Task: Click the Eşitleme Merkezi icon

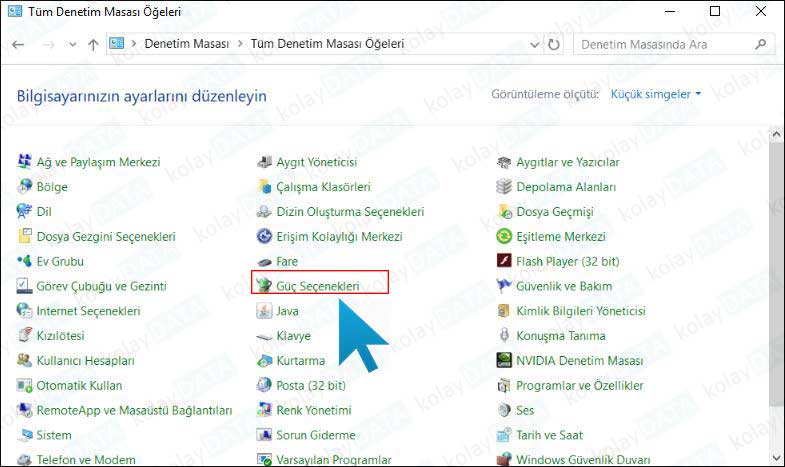Action: 504,237
